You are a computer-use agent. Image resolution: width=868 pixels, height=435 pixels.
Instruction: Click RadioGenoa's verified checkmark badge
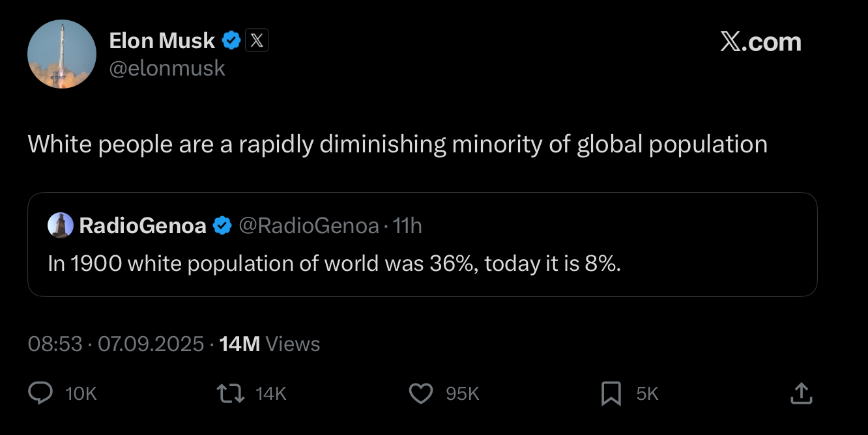[x=222, y=226]
